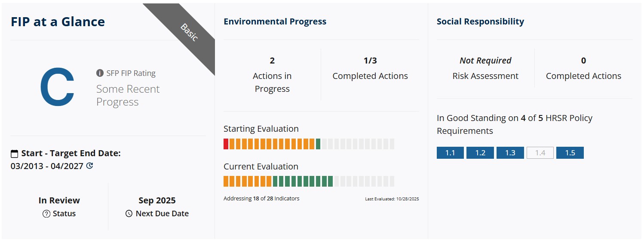Click the greyed-out 1.4 policy badge

540,153
